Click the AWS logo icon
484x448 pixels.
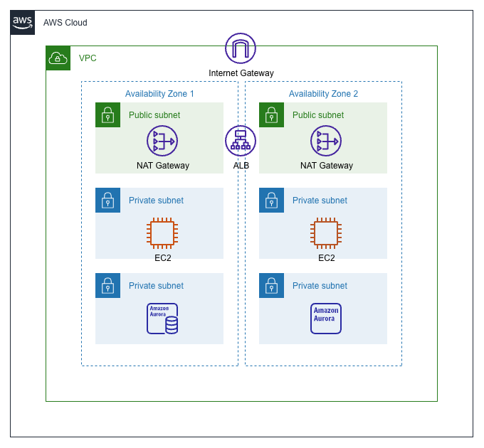coord(22,23)
